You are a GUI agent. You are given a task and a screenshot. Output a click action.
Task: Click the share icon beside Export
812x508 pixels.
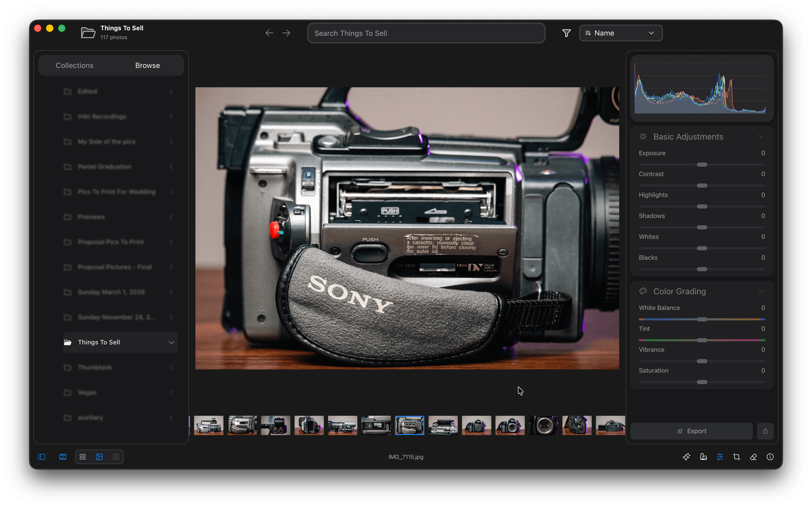tap(765, 431)
